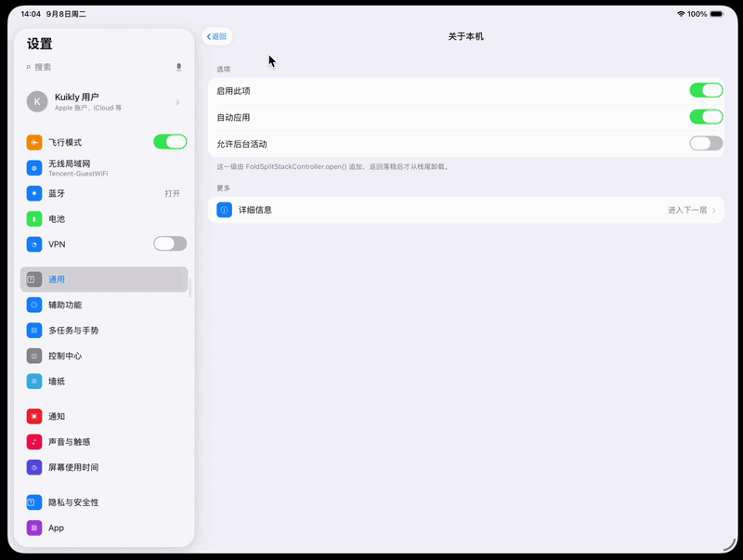Open 声音与触感 settings
The width and height of the screenshot is (743, 560).
coord(104,442)
